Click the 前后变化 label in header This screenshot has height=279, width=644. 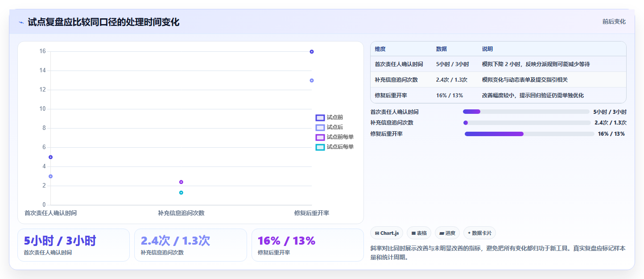click(x=614, y=21)
